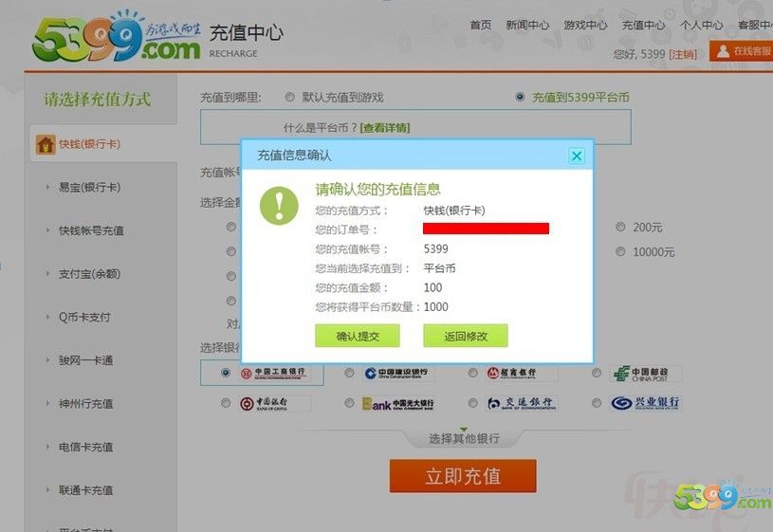Click the 中国工商银行 logo

273,374
